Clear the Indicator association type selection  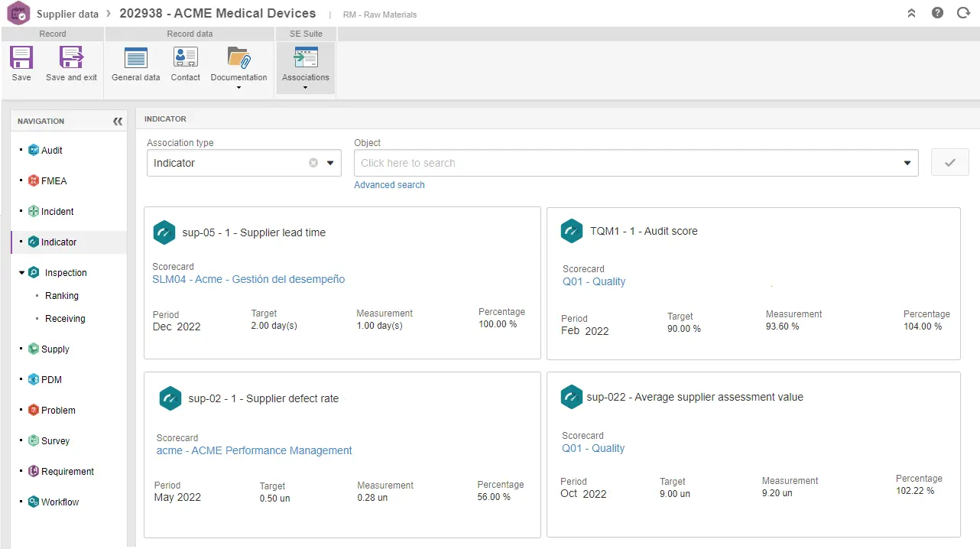[313, 163]
